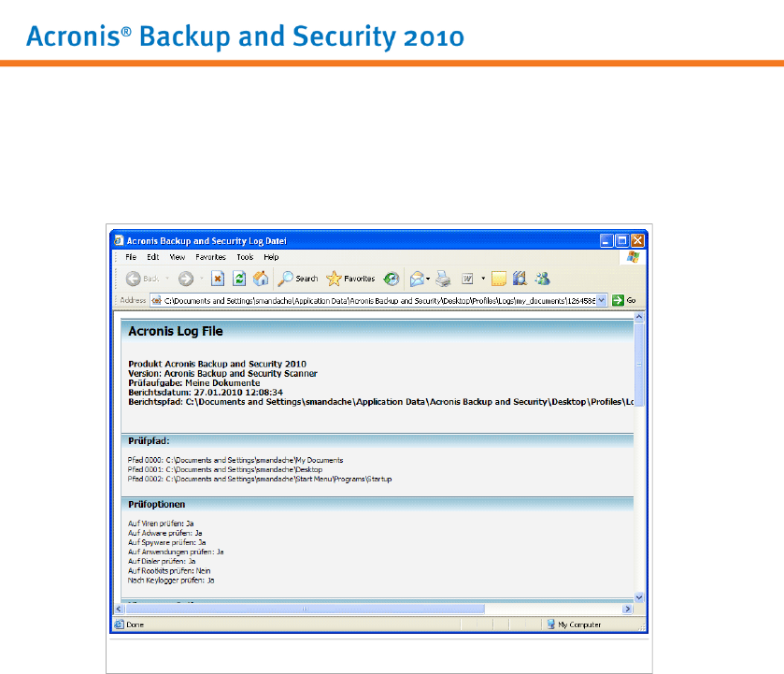Screen dimensions: 784x674
Task: Click the Forward arrow button
Action: 186,279
